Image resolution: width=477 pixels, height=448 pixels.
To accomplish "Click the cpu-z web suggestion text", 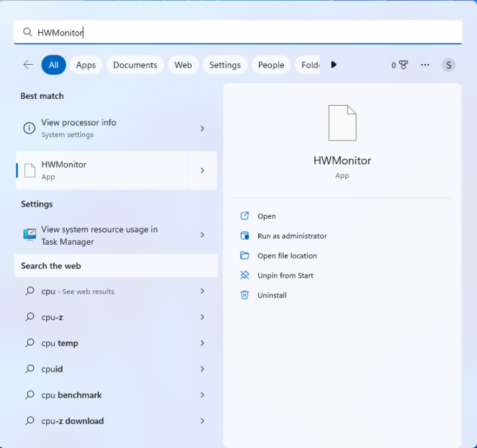I will 52,317.
